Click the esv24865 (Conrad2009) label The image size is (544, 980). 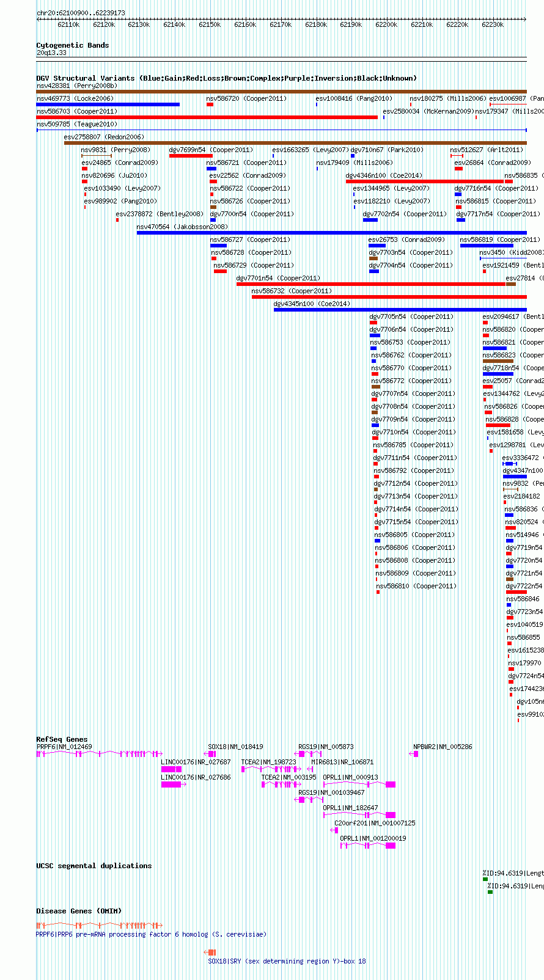[120, 163]
